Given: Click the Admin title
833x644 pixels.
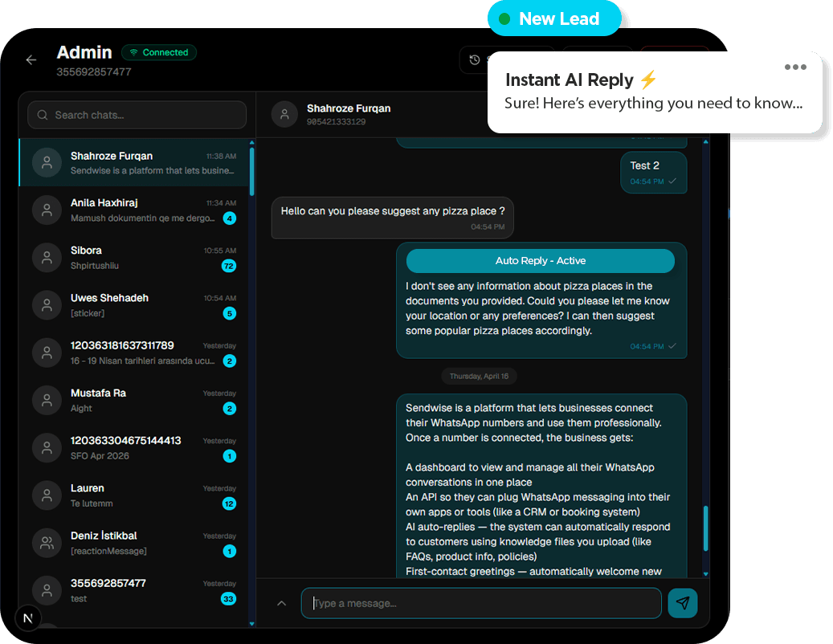Looking at the screenshot, I should (x=84, y=52).
